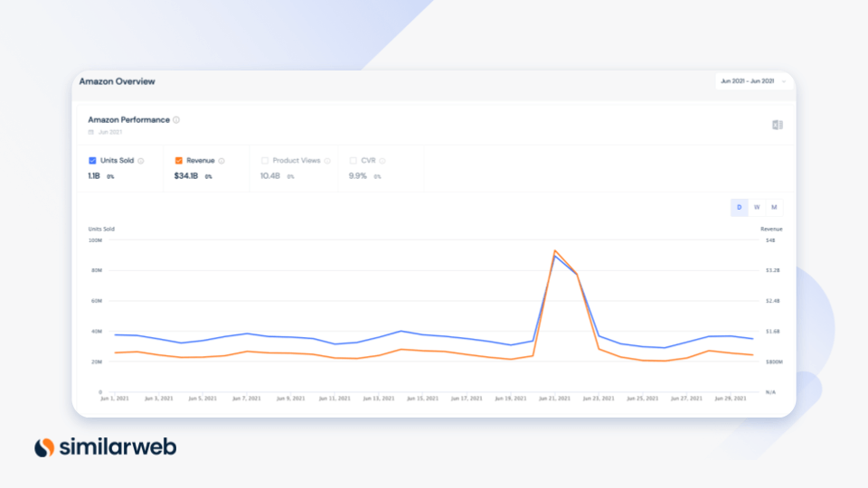The height and width of the screenshot is (488, 868).
Task: Switch to the M monthly granularity tab
Action: (x=775, y=208)
